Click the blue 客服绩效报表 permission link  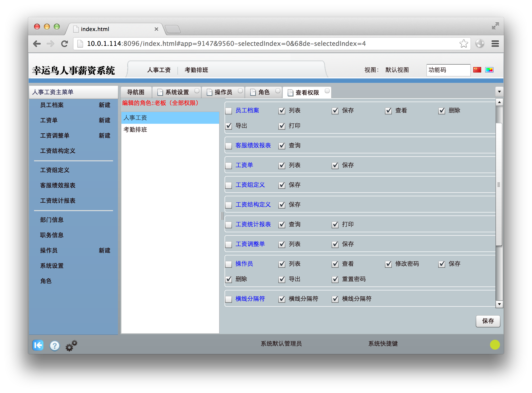coord(253,145)
